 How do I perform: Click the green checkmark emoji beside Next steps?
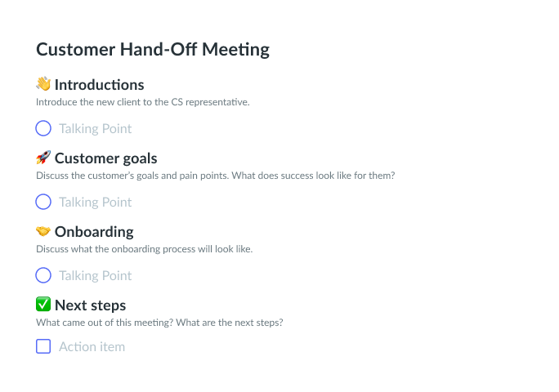(x=43, y=305)
